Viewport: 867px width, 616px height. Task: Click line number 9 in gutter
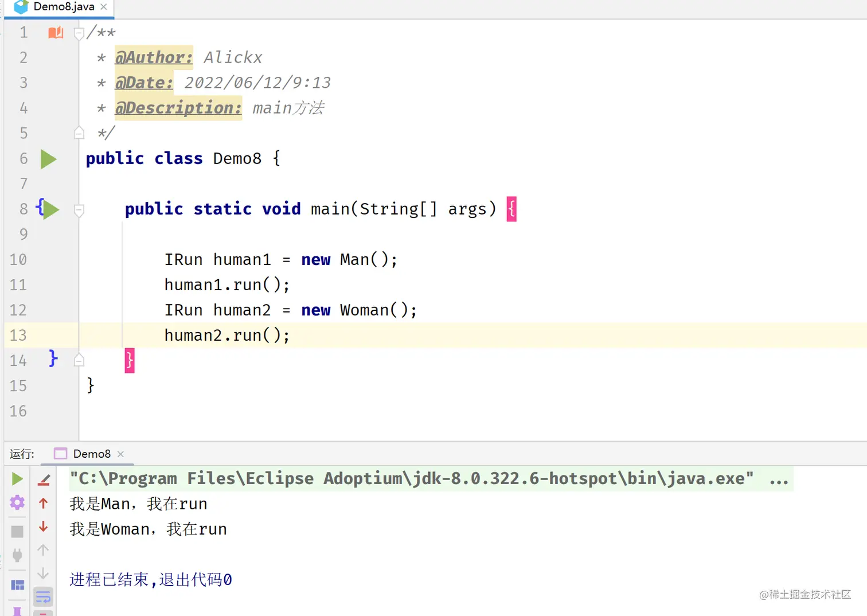pyautogui.click(x=24, y=235)
